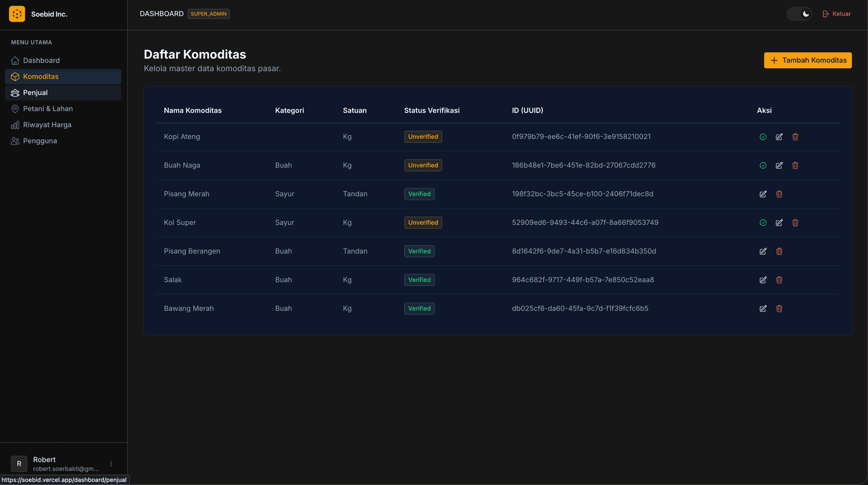The image size is (868, 485).
Task: Click Keluar to log out
Action: pos(836,14)
